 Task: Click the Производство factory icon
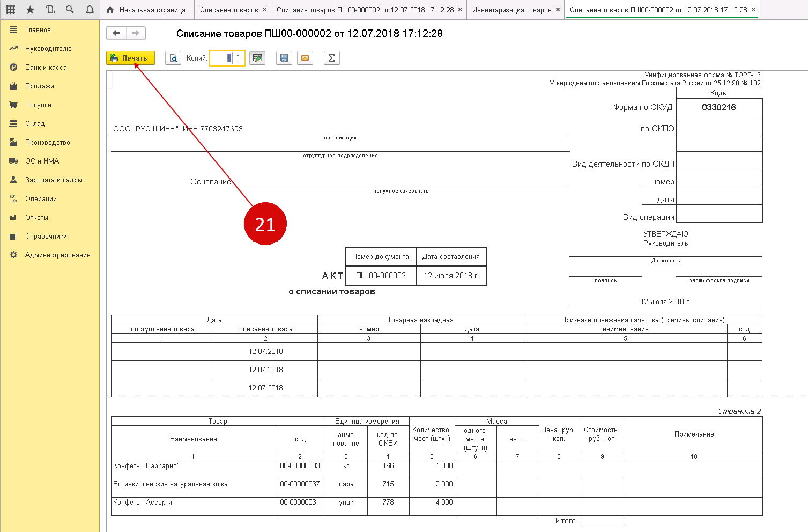click(13, 143)
